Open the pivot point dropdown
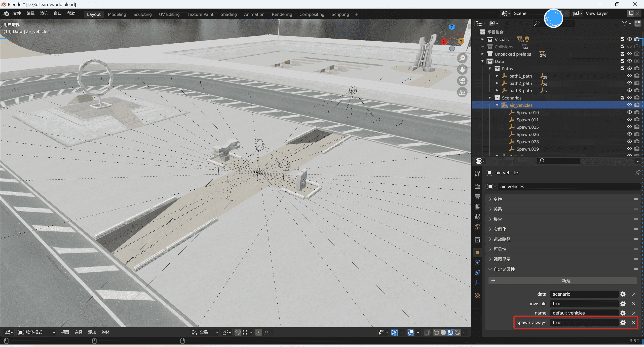This screenshot has height=347, width=644. pyautogui.click(x=227, y=332)
